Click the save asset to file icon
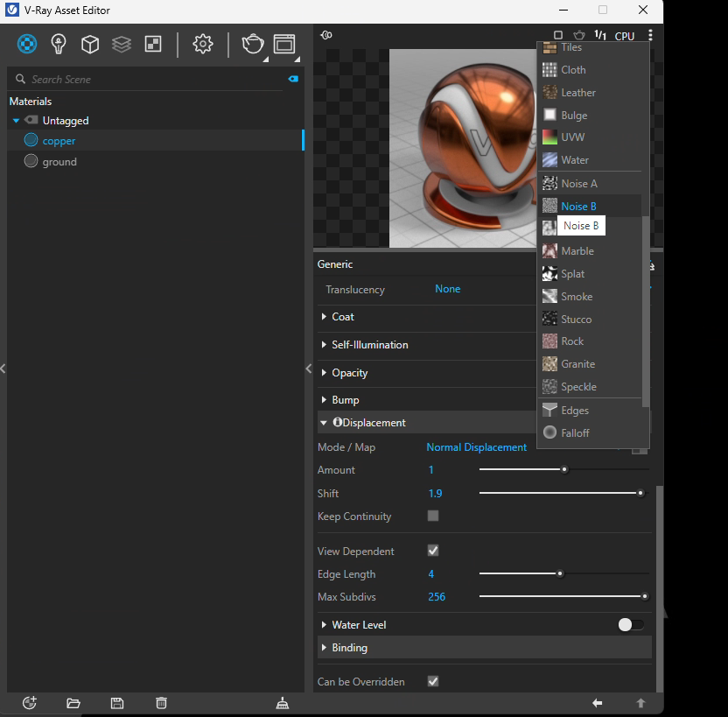The width and height of the screenshot is (728, 717). pyautogui.click(x=117, y=703)
